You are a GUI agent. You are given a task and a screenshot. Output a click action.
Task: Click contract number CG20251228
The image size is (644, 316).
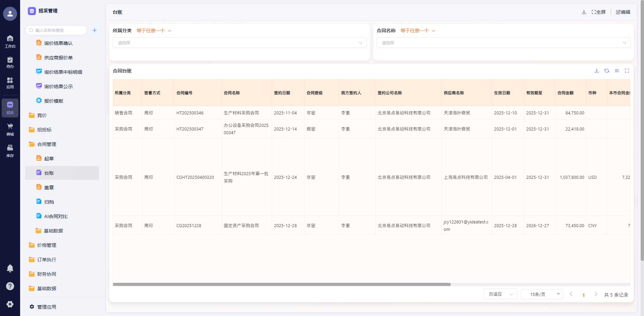tap(189, 226)
